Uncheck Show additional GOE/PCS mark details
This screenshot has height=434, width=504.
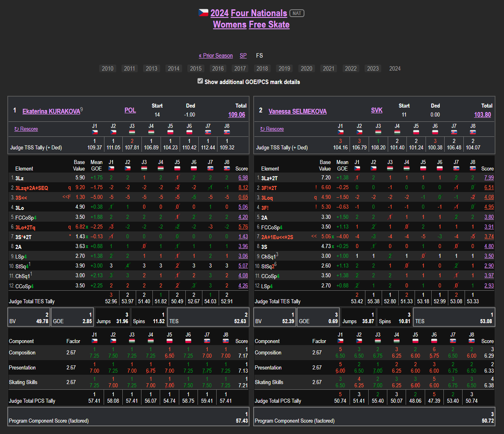tap(200, 81)
